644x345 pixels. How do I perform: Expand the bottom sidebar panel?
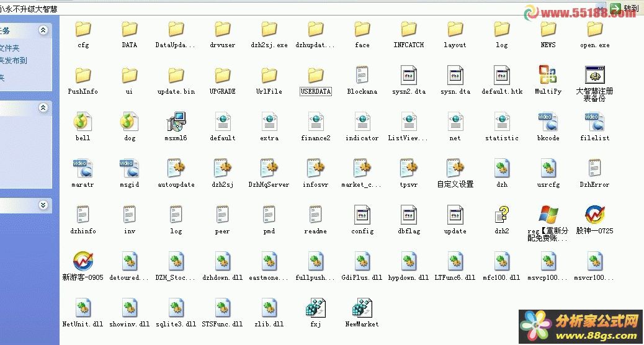click(43, 205)
